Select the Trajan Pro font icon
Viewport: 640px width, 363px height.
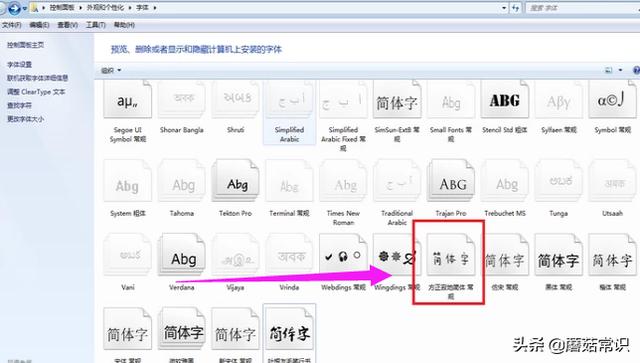pyautogui.click(x=451, y=181)
